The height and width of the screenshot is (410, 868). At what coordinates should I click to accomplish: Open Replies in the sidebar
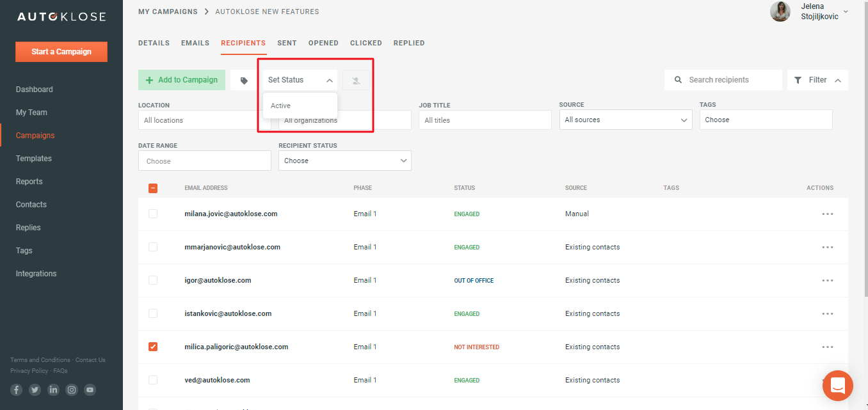[x=28, y=228]
